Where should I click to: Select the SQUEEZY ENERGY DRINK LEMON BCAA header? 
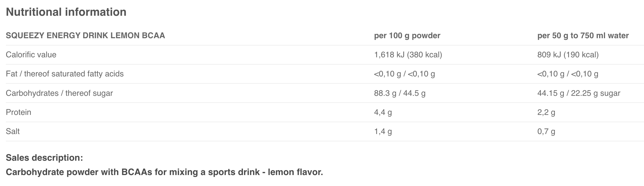(x=85, y=36)
